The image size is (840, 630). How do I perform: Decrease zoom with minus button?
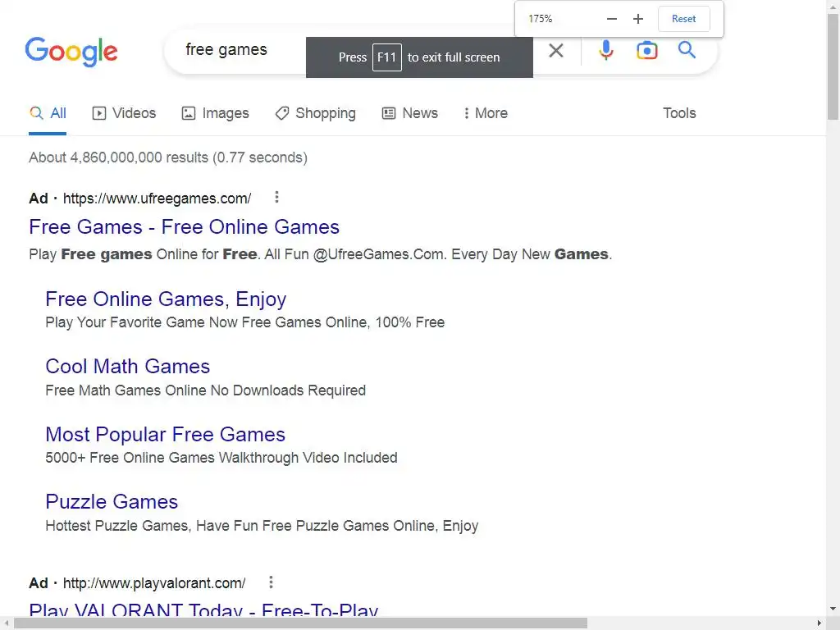point(611,19)
